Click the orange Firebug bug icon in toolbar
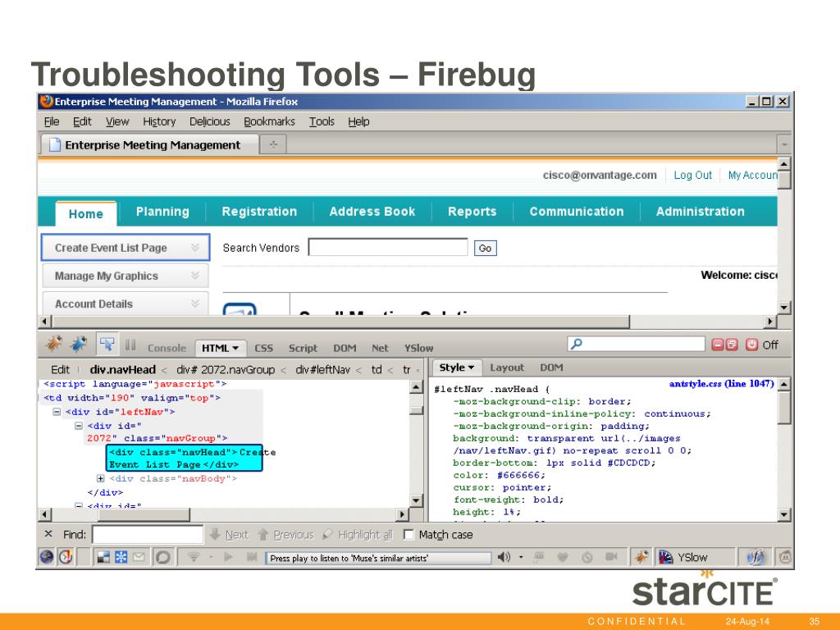 pyautogui.click(x=53, y=344)
